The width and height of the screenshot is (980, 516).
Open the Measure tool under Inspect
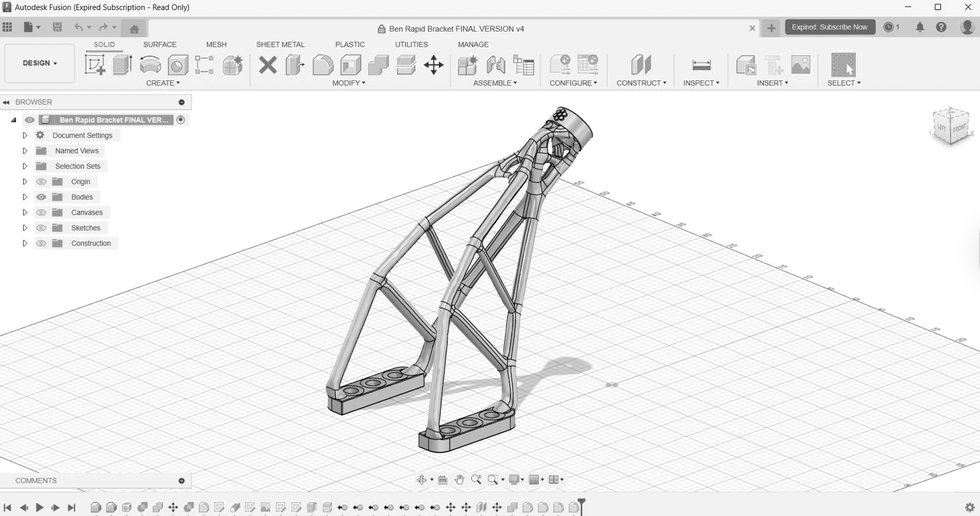pyautogui.click(x=701, y=65)
